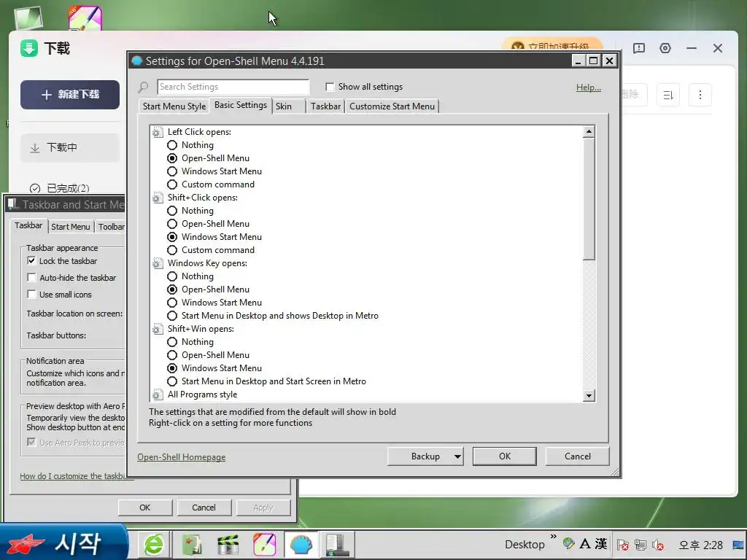The width and height of the screenshot is (747, 560).
Task: Open the Taskbar tab in Open-Shell settings
Action: pos(326,106)
